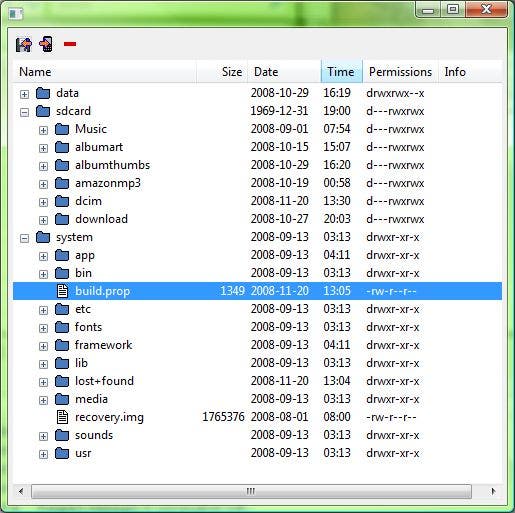The width and height of the screenshot is (515, 513).
Task: Collapse the sdcard folder
Action: pyautogui.click(x=24, y=112)
